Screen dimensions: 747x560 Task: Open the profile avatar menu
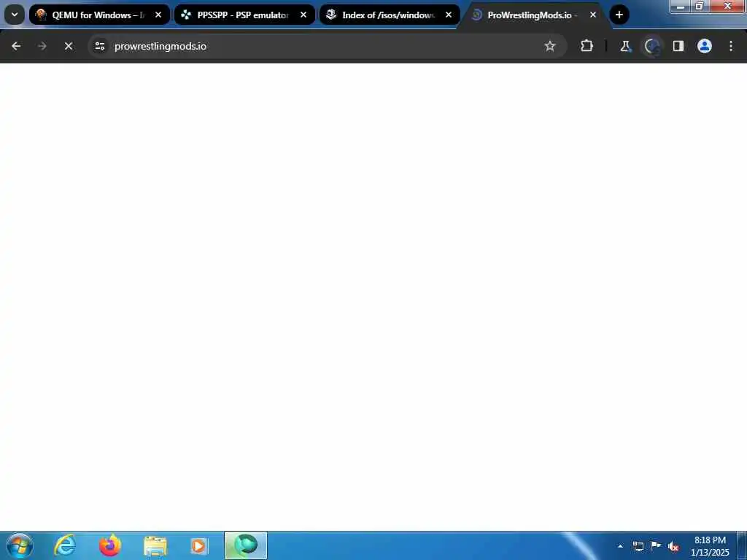[x=705, y=46]
